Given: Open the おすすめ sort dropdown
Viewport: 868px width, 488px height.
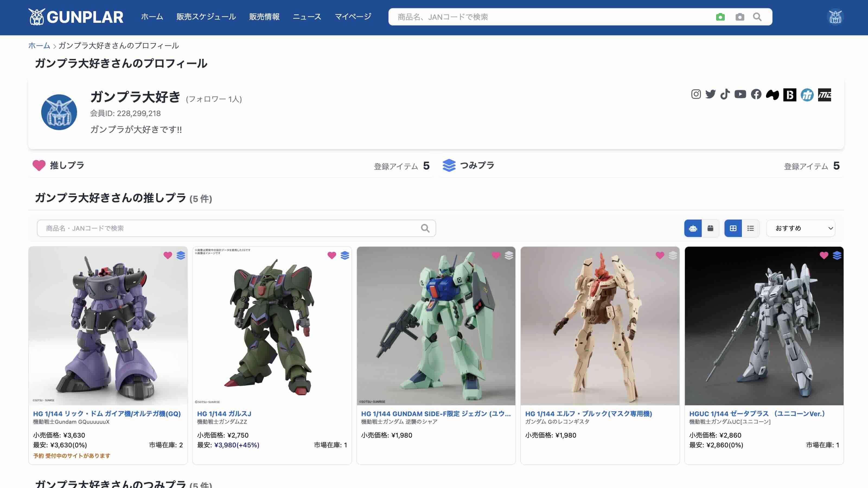Looking at the screenshot, I should pos(801,228).
